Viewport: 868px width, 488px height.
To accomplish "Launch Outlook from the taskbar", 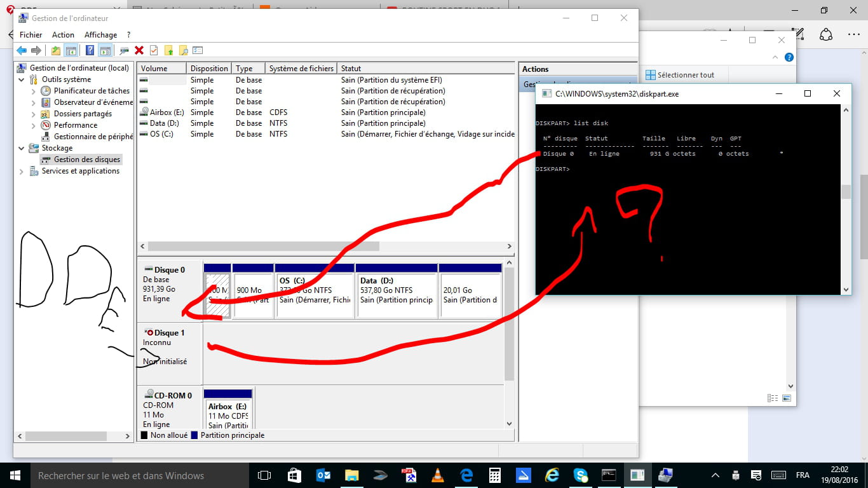I will (323, 475).
